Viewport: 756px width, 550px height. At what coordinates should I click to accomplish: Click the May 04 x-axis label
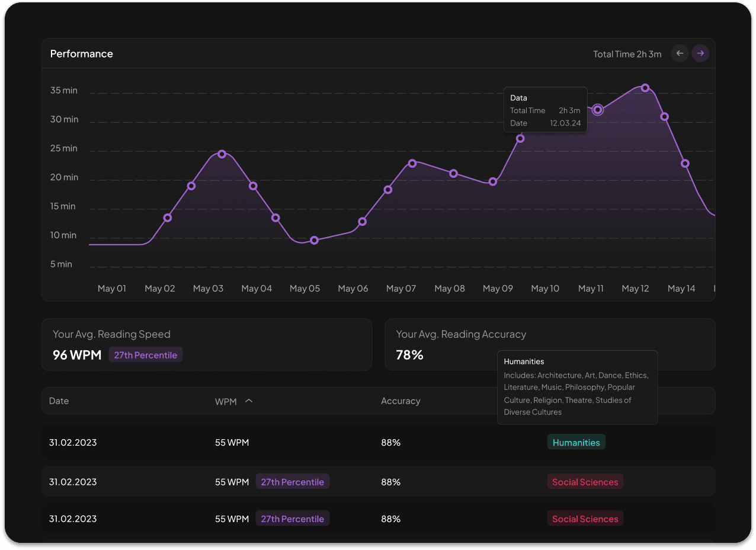pos(257,289)
